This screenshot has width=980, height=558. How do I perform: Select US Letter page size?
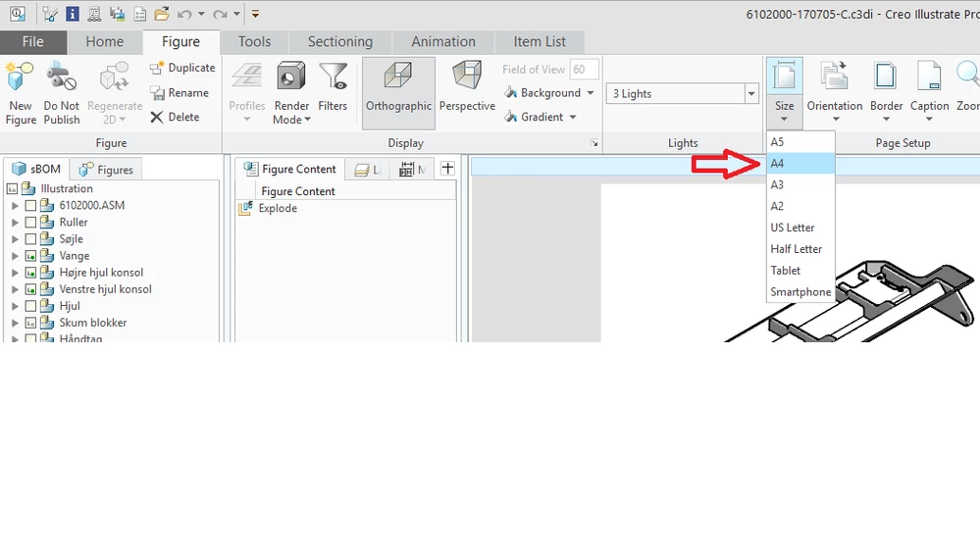pyautogui.click(x=800, y=228)
